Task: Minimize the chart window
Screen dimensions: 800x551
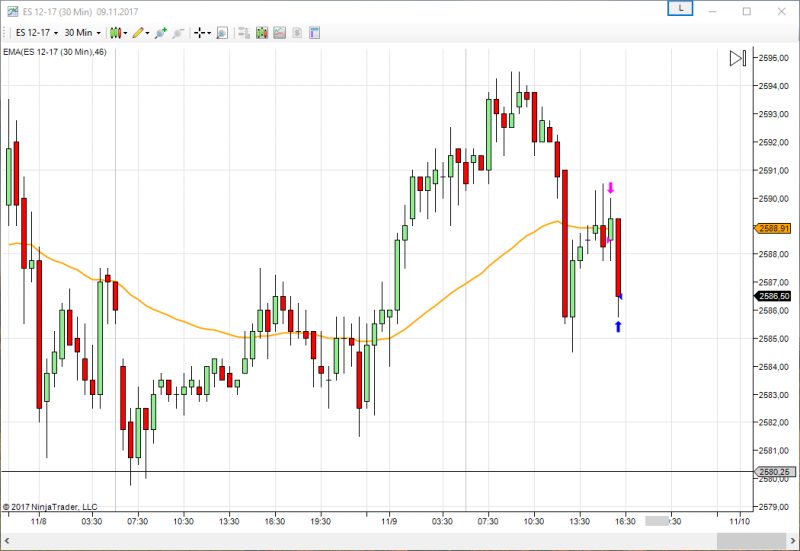Action: coord(713,11)
